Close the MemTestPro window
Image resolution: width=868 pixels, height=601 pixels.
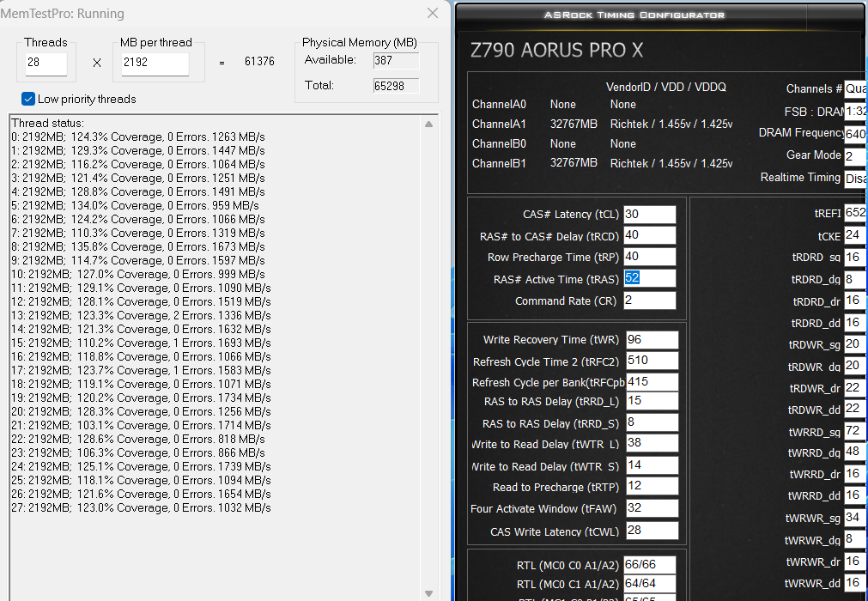pos(433,13)
